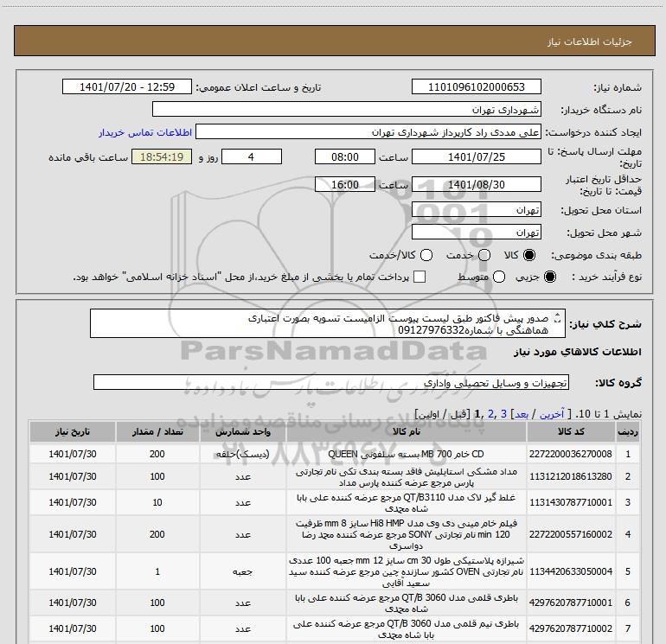Image resolution: width=666 pixels, height=644 pixels.
Task: Click unit جعبه in row 5
Action: click(x=242, y=571)
